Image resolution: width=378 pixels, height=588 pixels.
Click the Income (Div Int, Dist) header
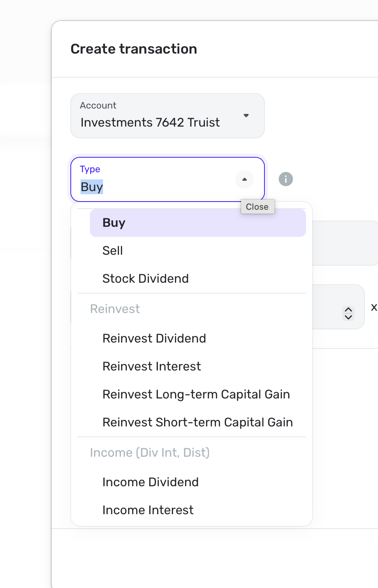(150, 452)
